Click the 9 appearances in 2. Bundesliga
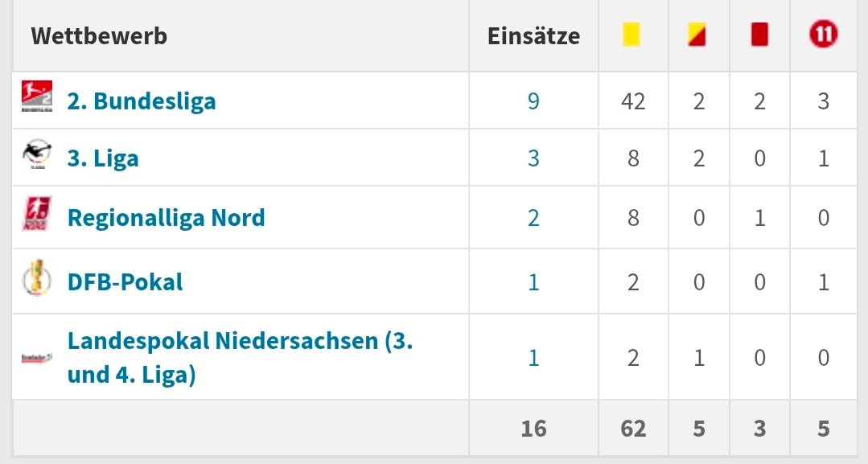 [x=533, y=101]
